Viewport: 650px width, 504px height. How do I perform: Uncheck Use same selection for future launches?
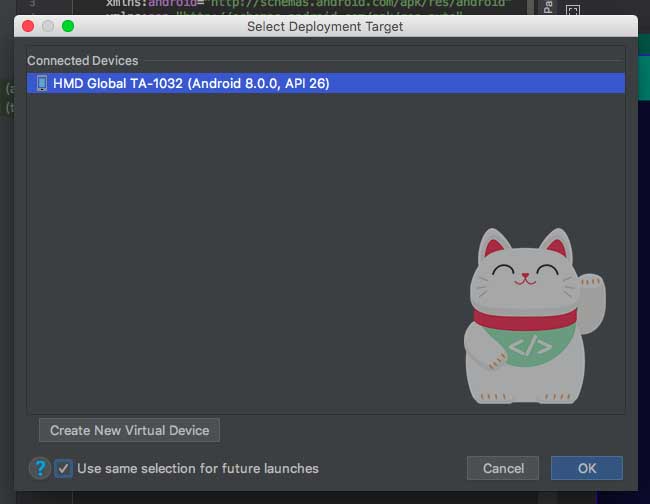(63, 469)
